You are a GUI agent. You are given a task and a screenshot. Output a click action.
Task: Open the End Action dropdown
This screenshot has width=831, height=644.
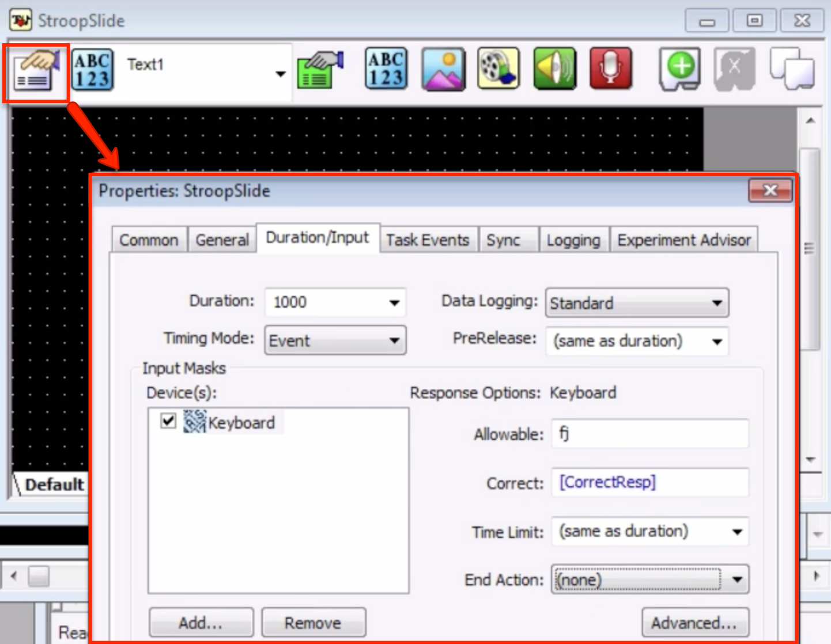737,579
